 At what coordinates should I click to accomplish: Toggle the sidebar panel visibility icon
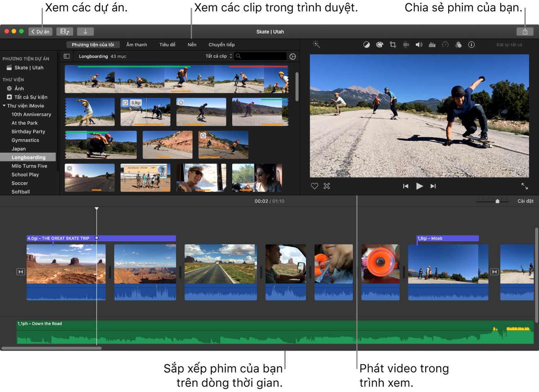coord(67,56)
